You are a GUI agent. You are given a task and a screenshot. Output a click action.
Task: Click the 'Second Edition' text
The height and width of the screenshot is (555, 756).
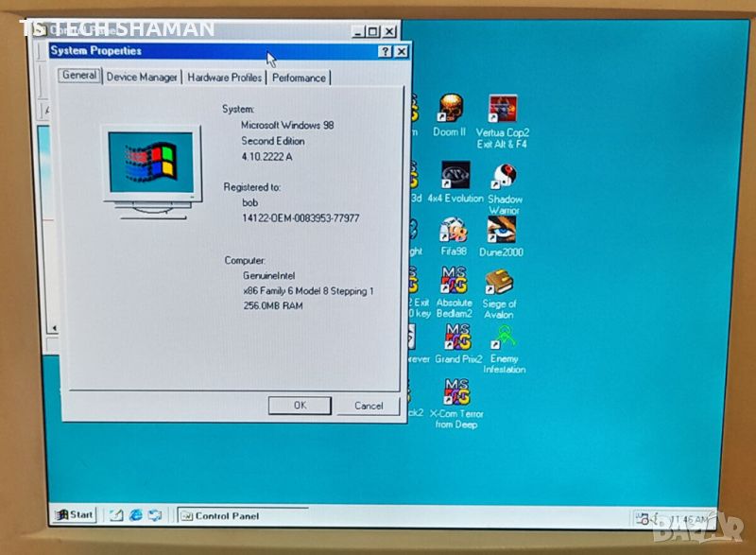(x=273, y=141)
